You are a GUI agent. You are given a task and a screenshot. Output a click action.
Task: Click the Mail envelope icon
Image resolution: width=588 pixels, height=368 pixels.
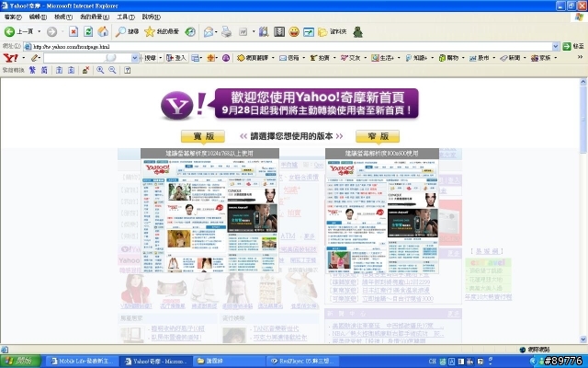(x=209, y=32)
